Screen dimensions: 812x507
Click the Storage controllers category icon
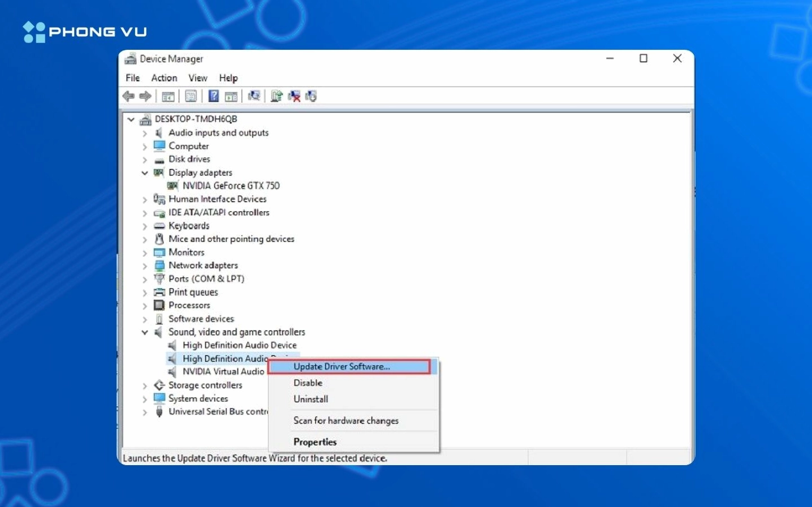(159, 385)
